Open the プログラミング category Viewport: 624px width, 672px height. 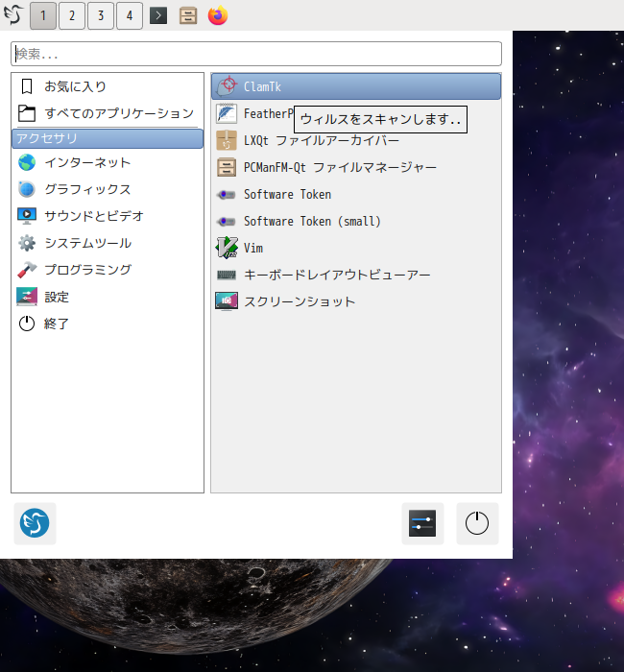pos(108,270)
